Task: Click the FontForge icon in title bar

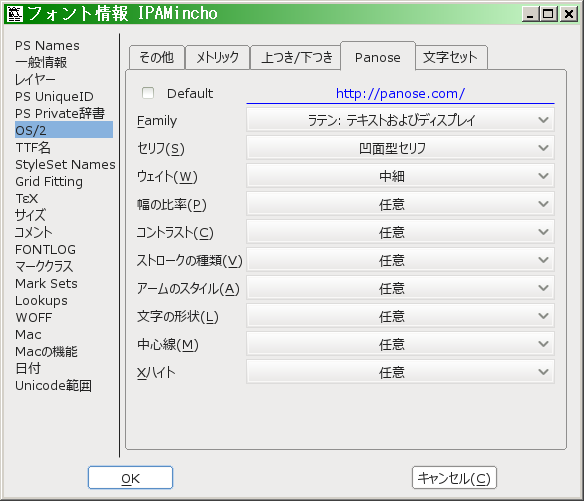Action: click(x=15, y=14)
